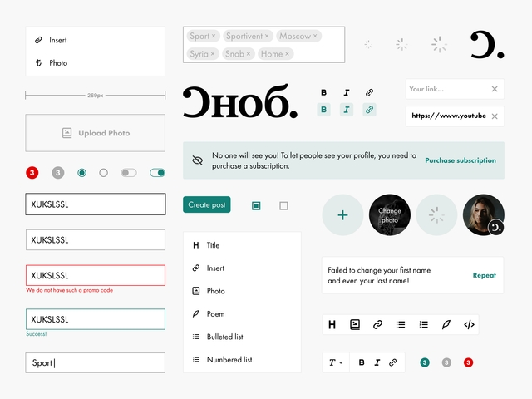Select Bulleted list from the block menu
The image size is (532, 399).
click(x=242, y=337)
